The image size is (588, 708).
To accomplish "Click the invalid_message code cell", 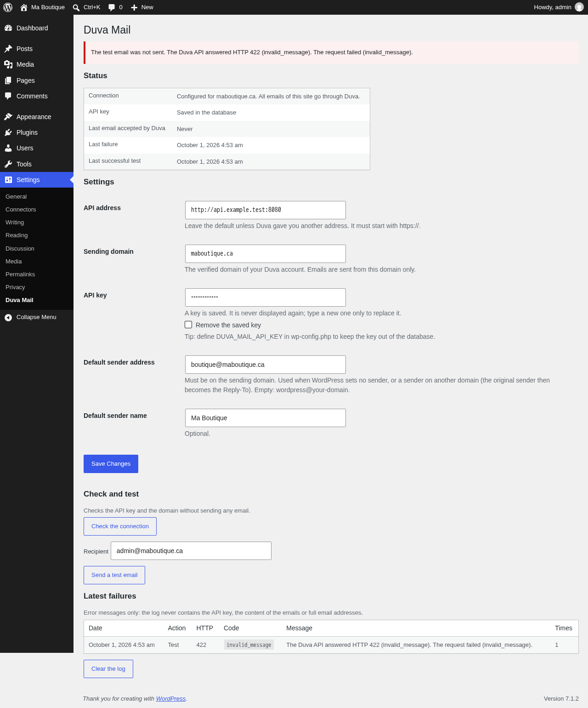I will click(x=249, y=645).
